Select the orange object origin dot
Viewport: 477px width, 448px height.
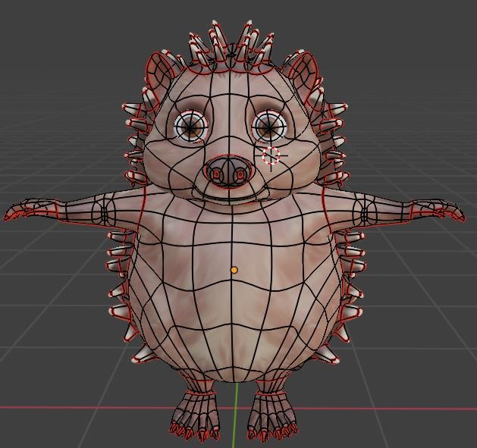234,270
